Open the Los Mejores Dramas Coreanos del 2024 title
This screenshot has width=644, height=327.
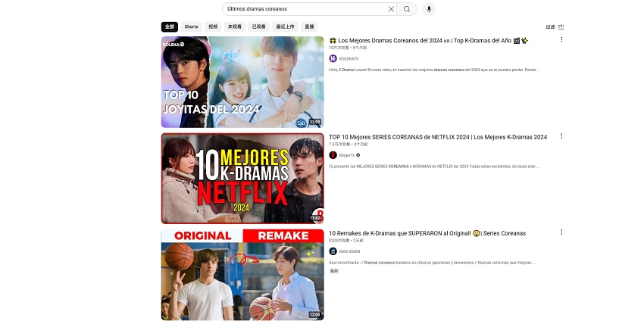(x=428, y=41)
